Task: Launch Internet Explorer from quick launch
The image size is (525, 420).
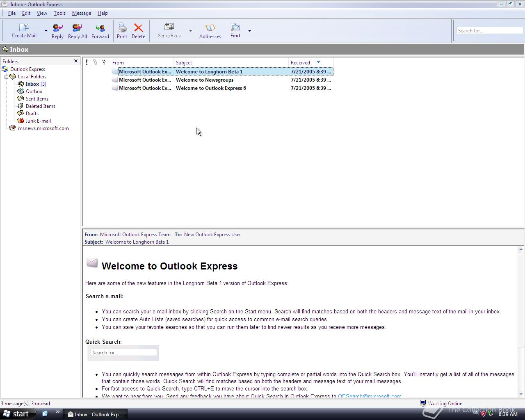Action: (x=45, y=414)
